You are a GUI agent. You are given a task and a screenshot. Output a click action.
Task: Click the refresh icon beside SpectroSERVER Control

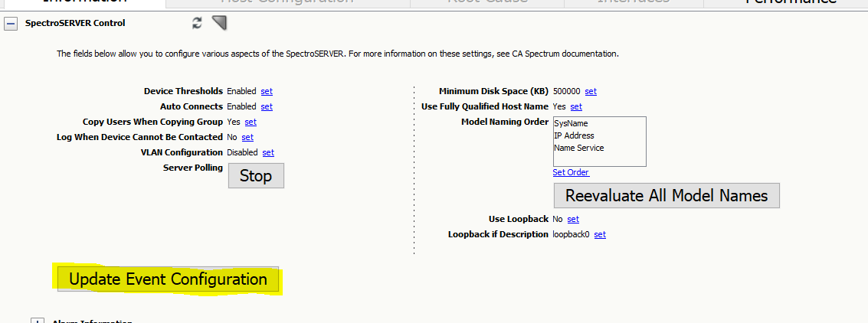tap(197, 23)
